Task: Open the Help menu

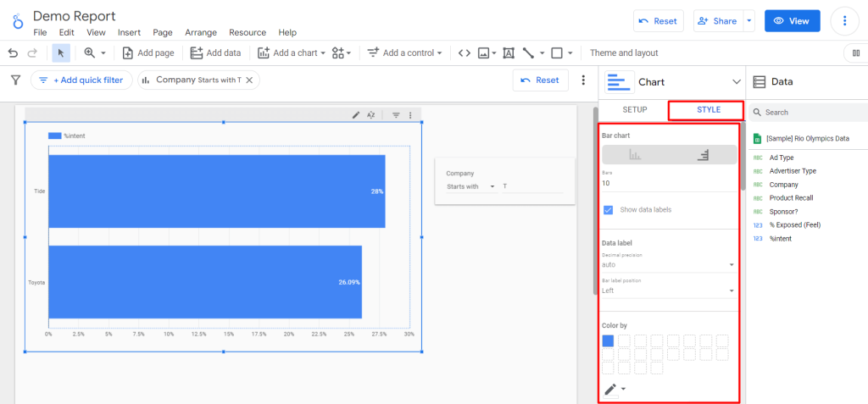Action: point(287,33)
